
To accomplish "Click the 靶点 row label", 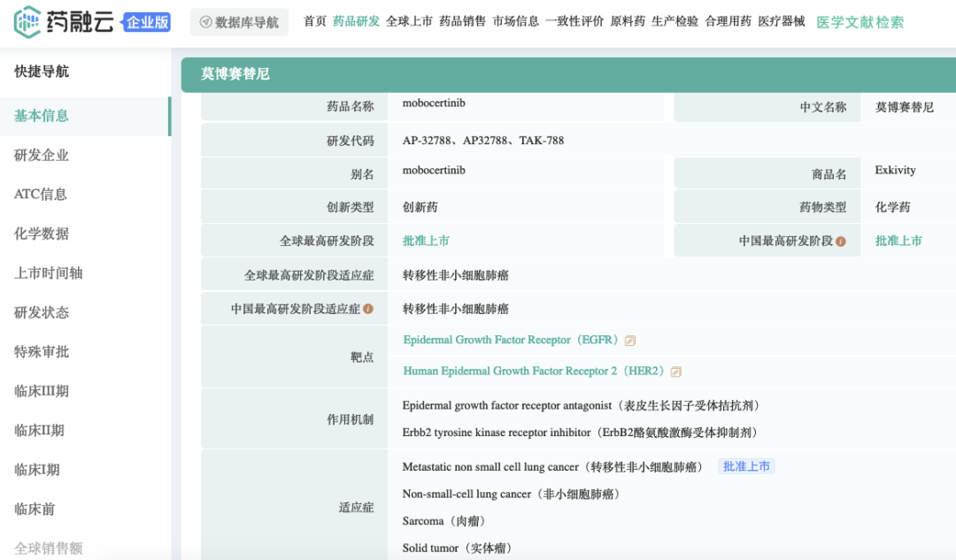I will click(x=362, y=357).
